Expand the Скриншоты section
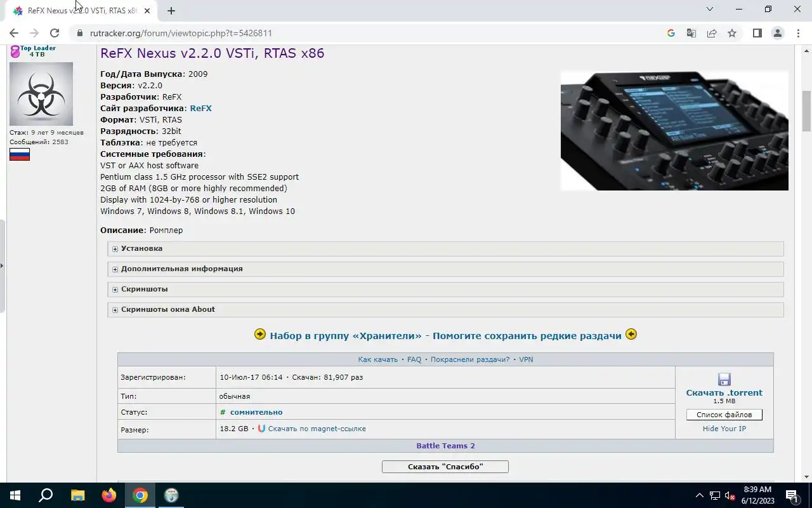 coord(445,290)
